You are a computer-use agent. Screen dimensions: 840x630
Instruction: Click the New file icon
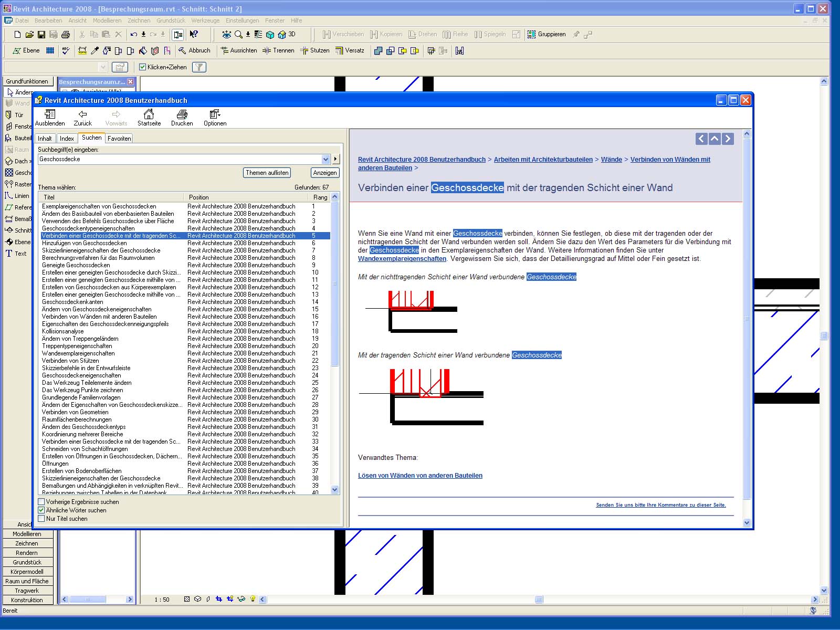(x=17, y=35)
